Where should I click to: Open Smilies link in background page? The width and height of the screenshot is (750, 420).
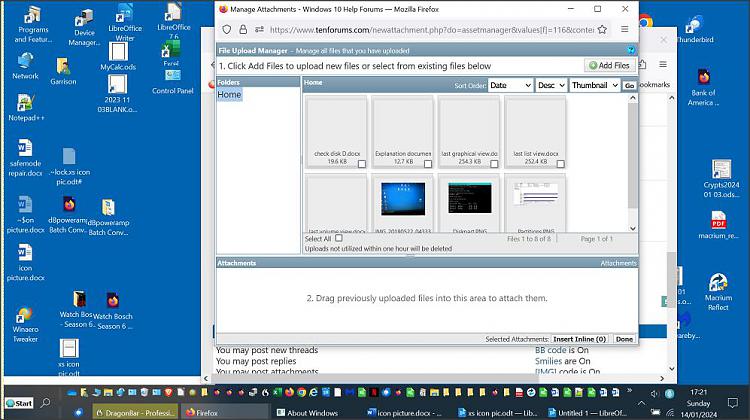(548, 361)
